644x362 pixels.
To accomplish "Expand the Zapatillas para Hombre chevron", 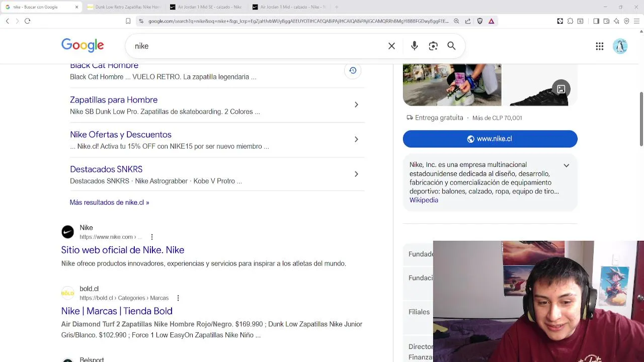I will (x=356, y=105).
